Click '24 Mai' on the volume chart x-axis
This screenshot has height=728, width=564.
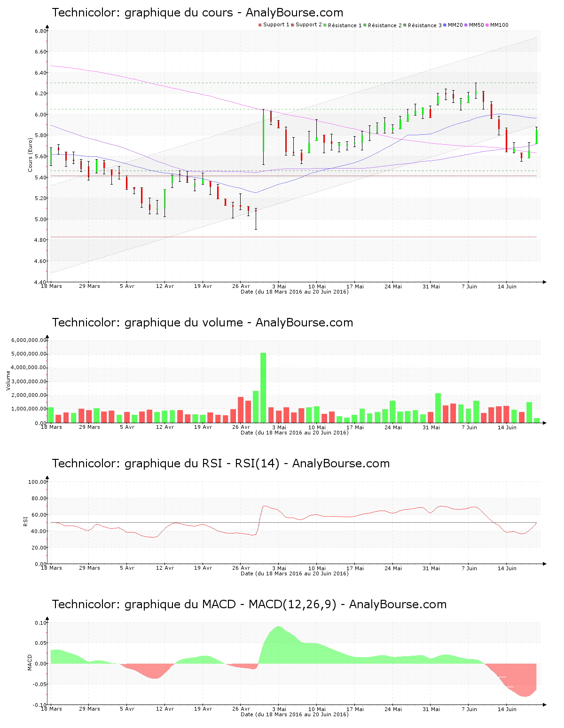[x=393, y=427]
